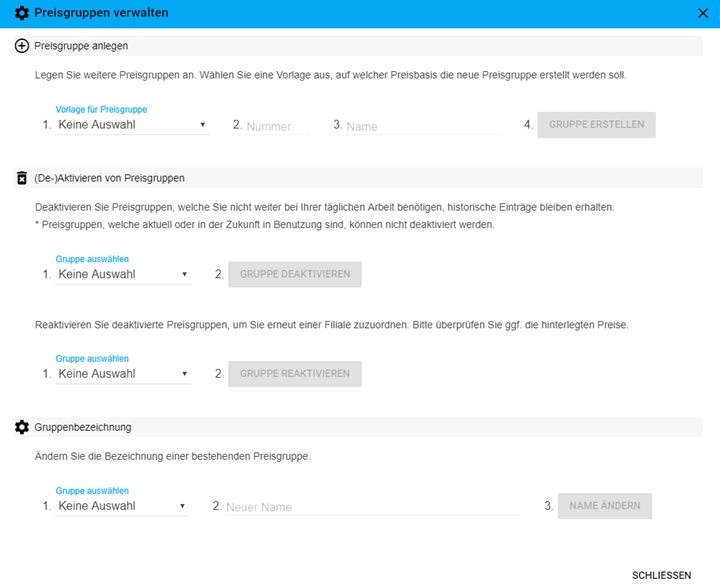Click the gear icon beside Gruppenbezeichnung
The image size is (720, 587).
(22, 427)
